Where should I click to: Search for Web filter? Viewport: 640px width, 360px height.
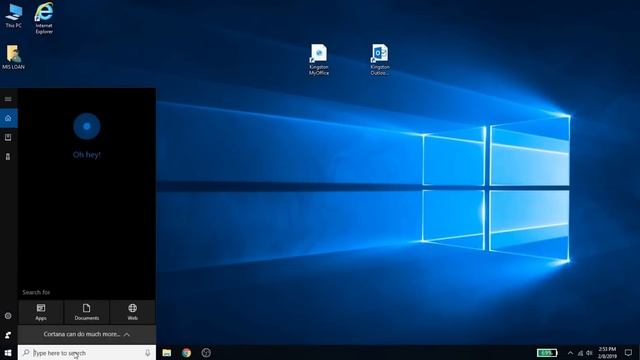pos(133,312)
